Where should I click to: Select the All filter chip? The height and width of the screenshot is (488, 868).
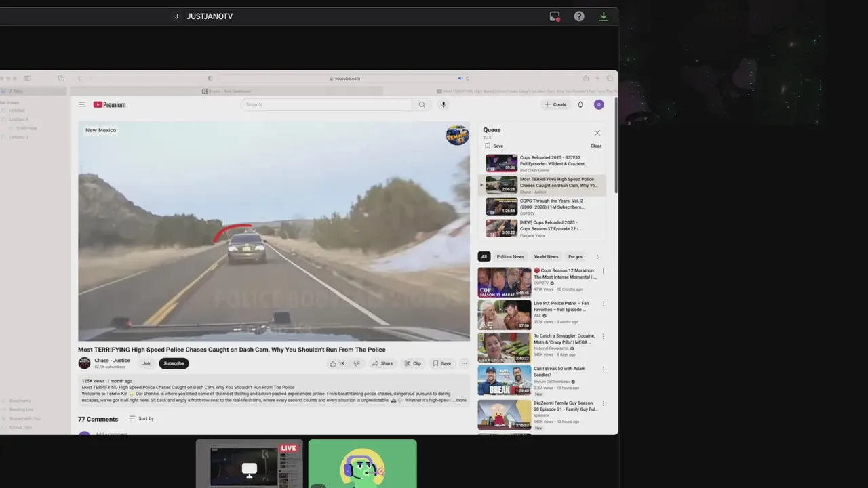(x=484, y=257)
